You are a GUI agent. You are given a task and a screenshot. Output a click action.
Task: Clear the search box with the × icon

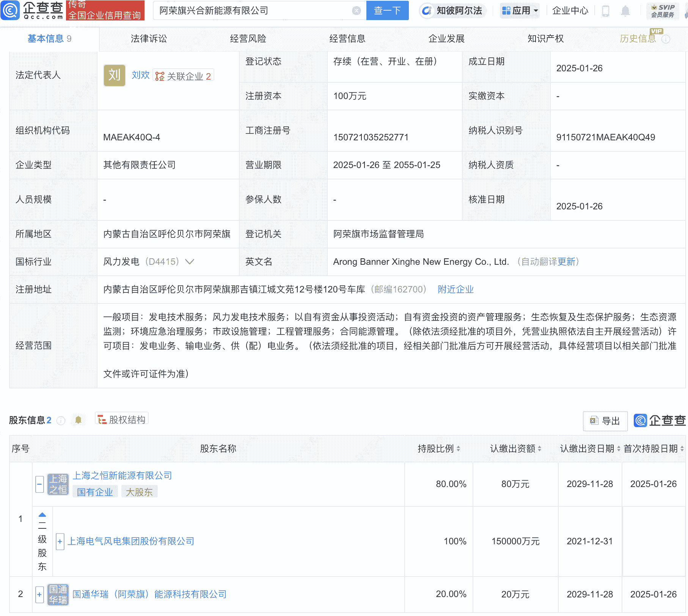[x=356, y=11]
